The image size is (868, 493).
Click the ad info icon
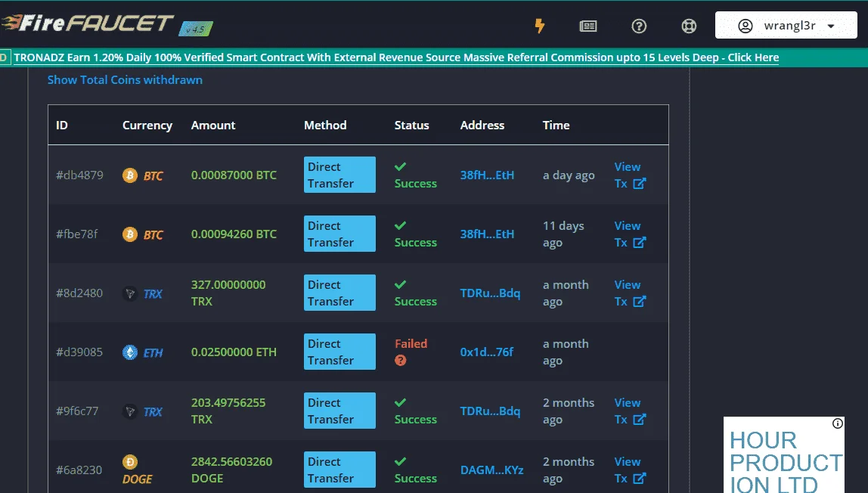click(838, 423)
